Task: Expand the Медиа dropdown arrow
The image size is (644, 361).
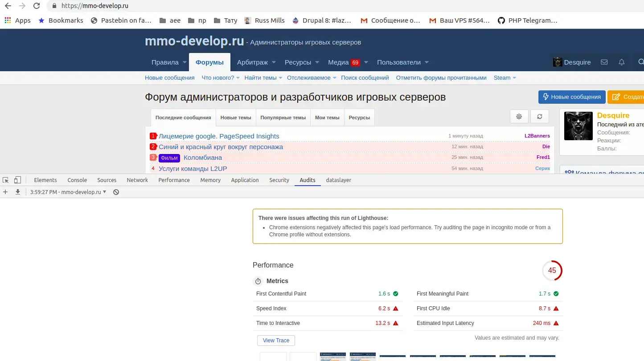Action: click(x=366, y=62)
